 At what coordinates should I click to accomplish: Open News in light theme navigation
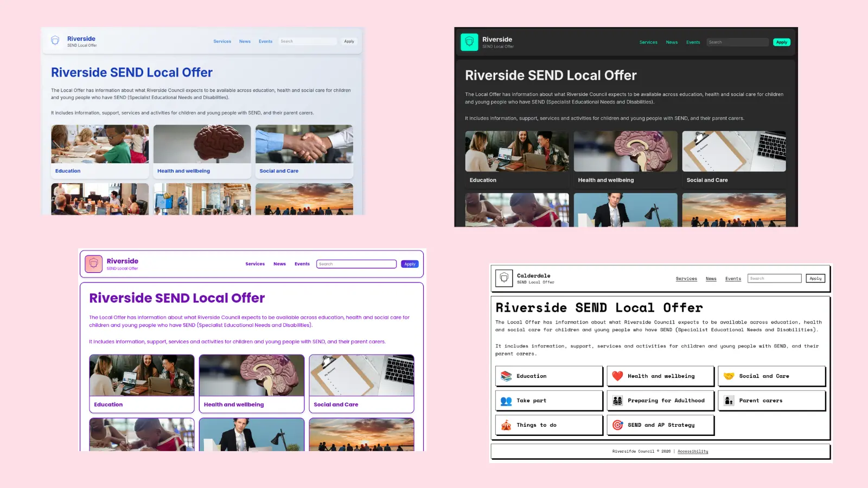click(x=245, y=41)
